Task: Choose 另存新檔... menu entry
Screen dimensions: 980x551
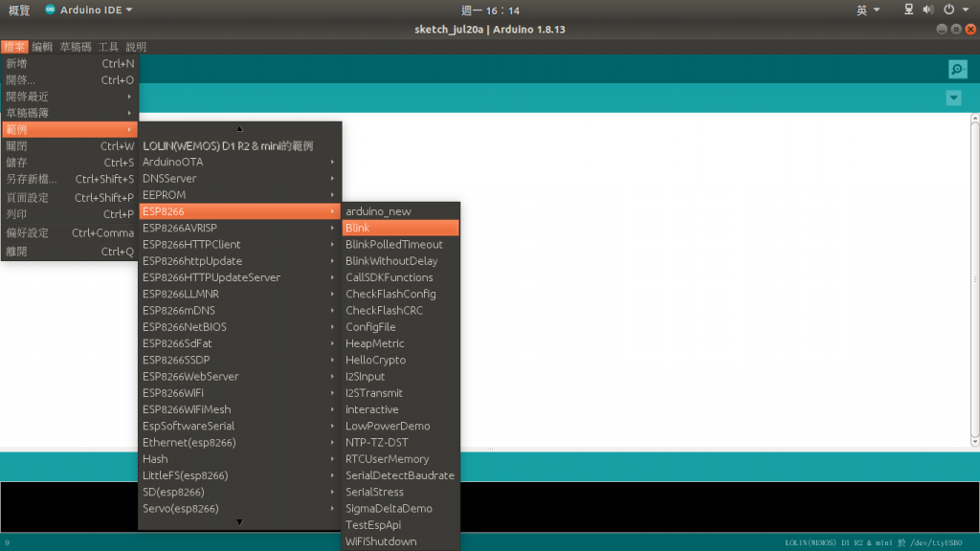Action: click(x=69, y=179)
